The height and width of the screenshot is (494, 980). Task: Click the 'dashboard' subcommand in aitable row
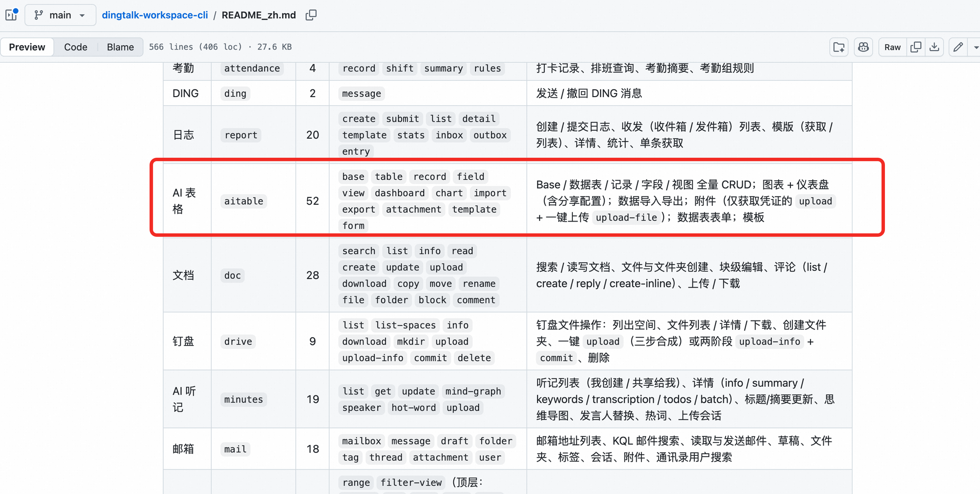(400, 193)
